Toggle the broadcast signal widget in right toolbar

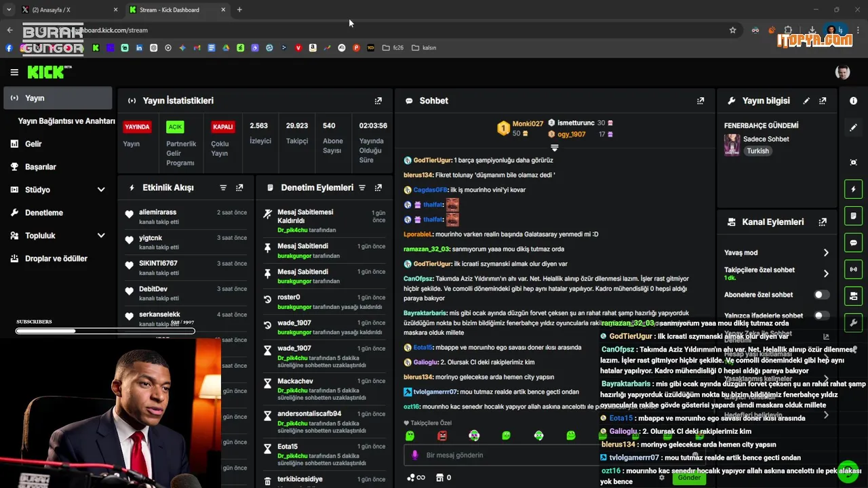[x=853, y=269]
